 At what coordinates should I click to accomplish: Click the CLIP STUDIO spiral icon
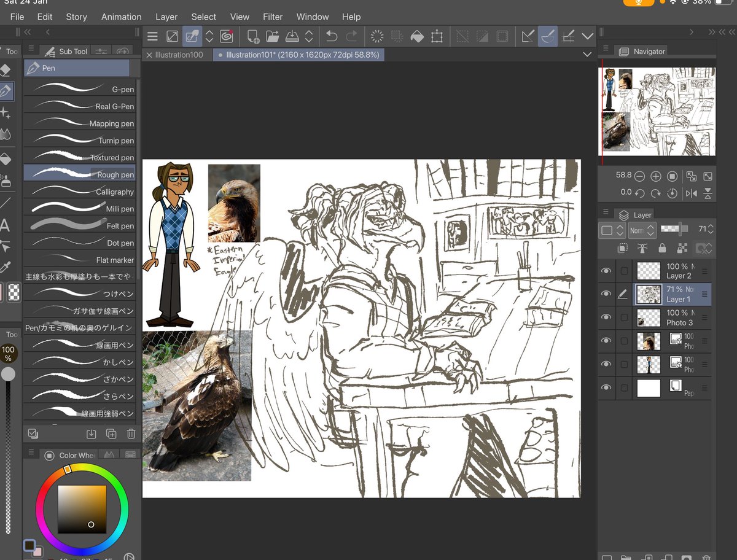226,37
